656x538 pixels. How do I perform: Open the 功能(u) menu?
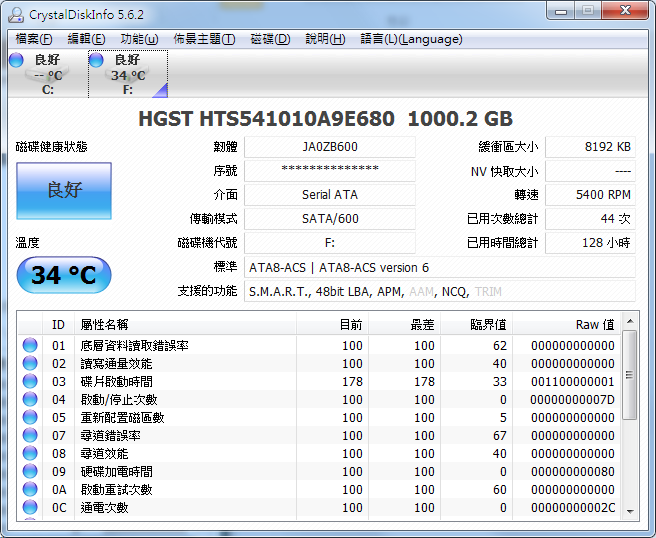pyautogui.click(x=139, y=39)
